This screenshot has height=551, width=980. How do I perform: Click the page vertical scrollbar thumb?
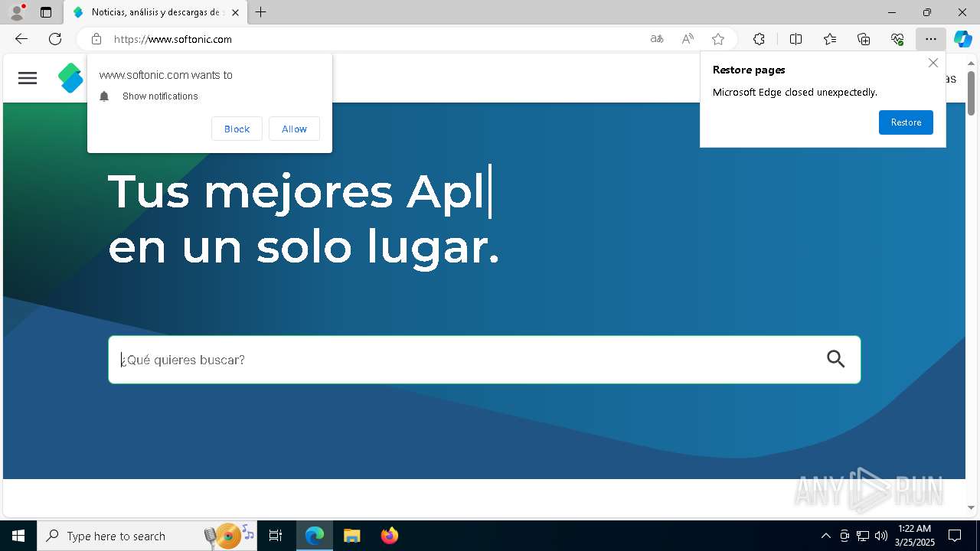971,93
